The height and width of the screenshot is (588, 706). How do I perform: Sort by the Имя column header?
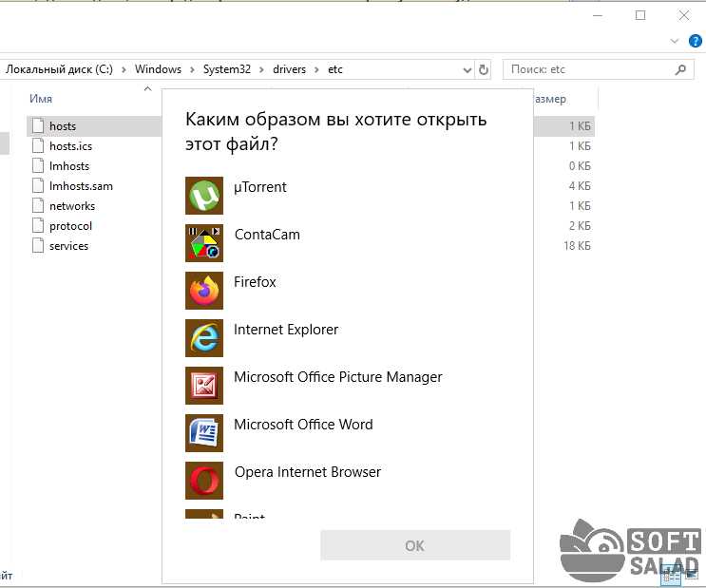[x=41, y=99]
